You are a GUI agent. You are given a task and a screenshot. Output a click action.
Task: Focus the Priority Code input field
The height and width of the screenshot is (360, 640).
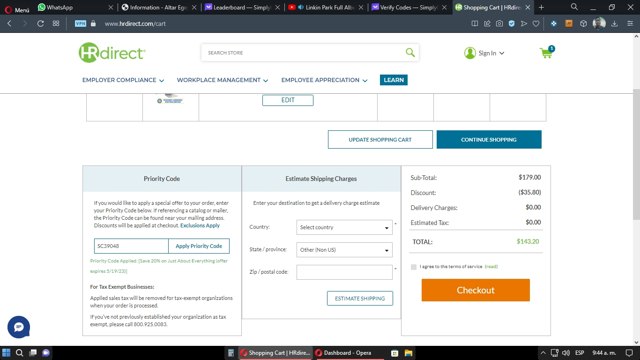pos(131,246)
